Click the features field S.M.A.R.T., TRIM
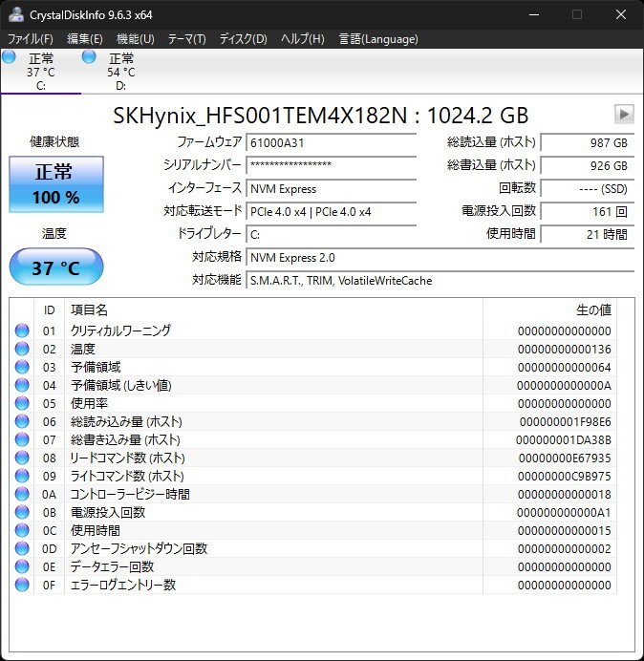Screen dimensions: 644x661 [x=440, y=280]
